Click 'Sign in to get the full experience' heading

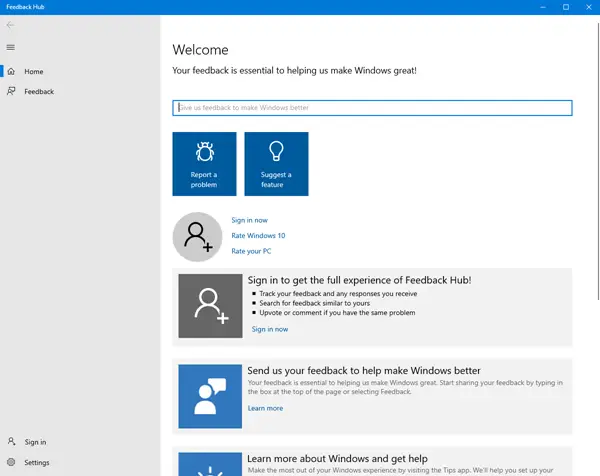(x=359, y=280)
